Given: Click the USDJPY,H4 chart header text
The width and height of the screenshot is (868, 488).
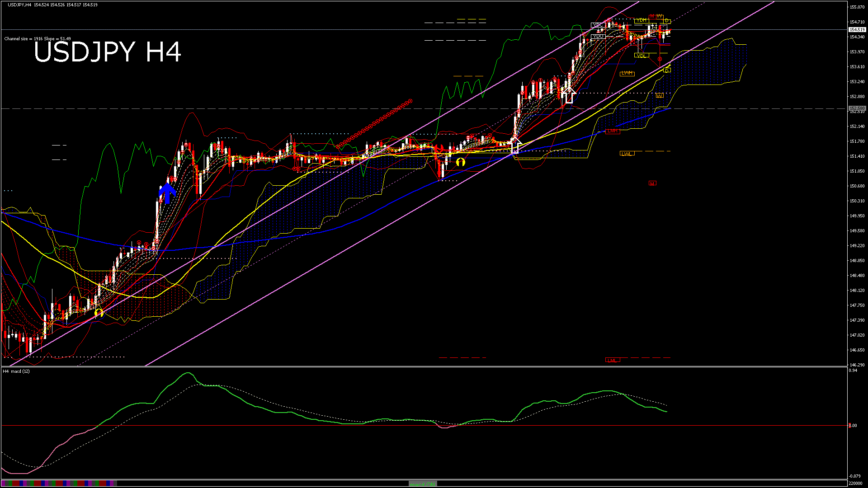Looking at the screenshot, I should [20, 5].
